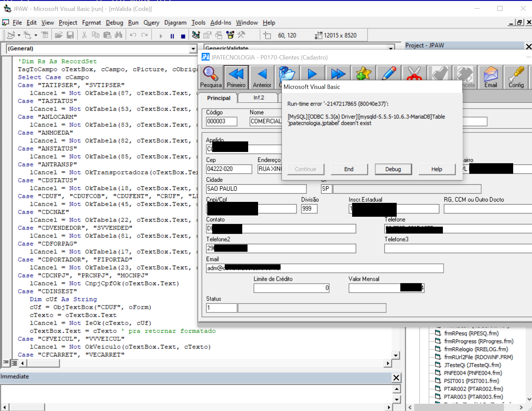Select frmRRelogio (RRELOG.frm) in project tree
The height and width of the screenshot is (411, 532).
[476, 349]
